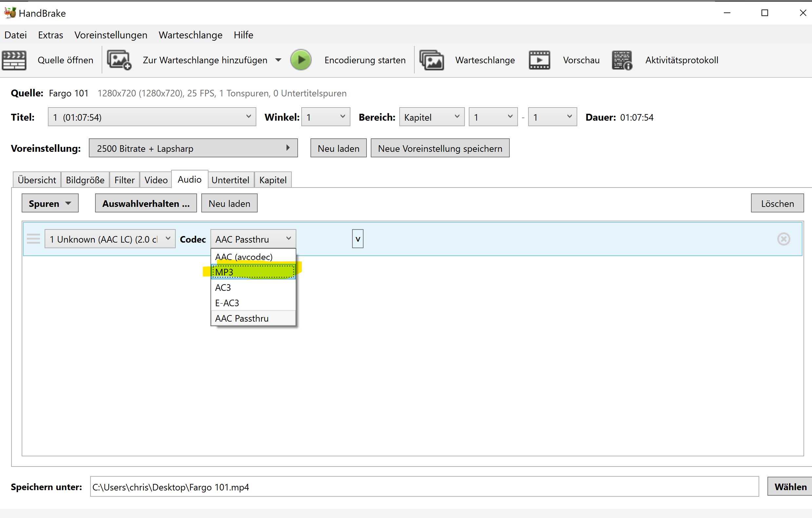Open the Titel dropdown
The width and height of the screenshot is (812, 518).
(152, 117)
